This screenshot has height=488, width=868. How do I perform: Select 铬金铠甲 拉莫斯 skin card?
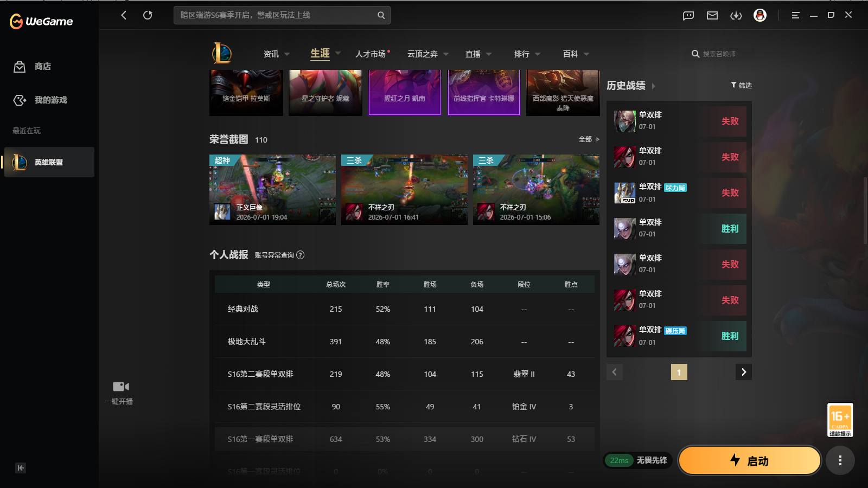(x=246, y=93)
